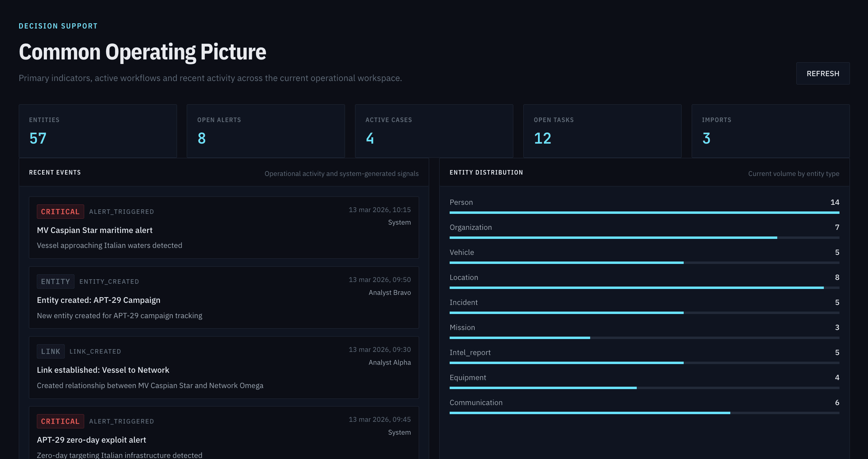The width and height of the screenshot is (868, 459).
Task: Click the CRITICAL badge on the zero-day alert
Action: (x=60, y=421)
